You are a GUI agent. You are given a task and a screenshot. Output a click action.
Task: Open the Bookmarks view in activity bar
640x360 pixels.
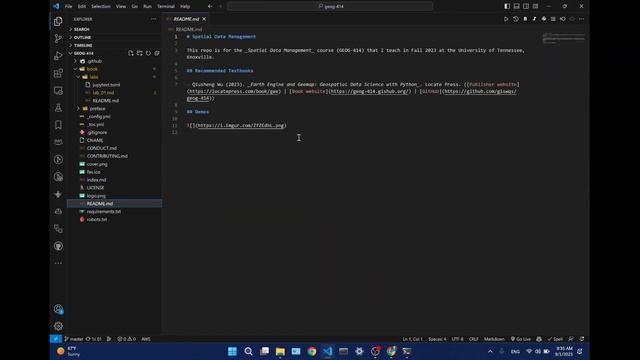click(x=58, y=125)
